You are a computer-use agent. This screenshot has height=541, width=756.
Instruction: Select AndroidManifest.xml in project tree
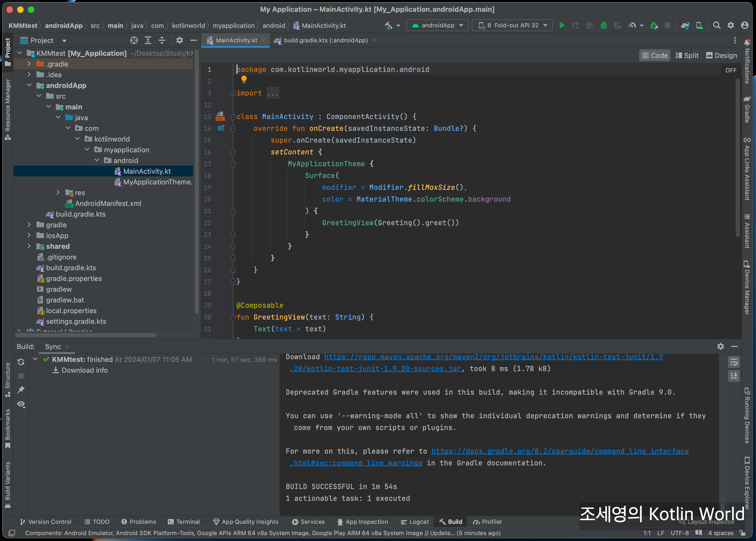(x=108, y=203)
